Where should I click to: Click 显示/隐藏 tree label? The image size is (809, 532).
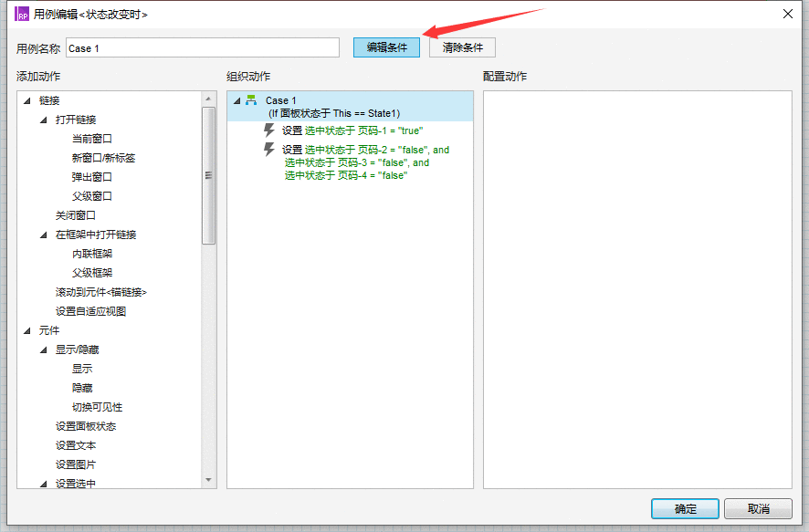tap(77, 349)
